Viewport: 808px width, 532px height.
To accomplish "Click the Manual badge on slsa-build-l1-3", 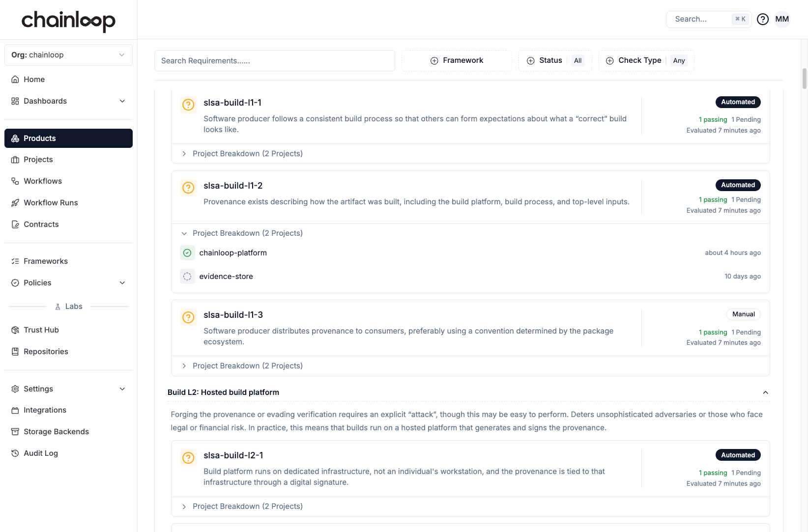I will [x=744, y=314].
